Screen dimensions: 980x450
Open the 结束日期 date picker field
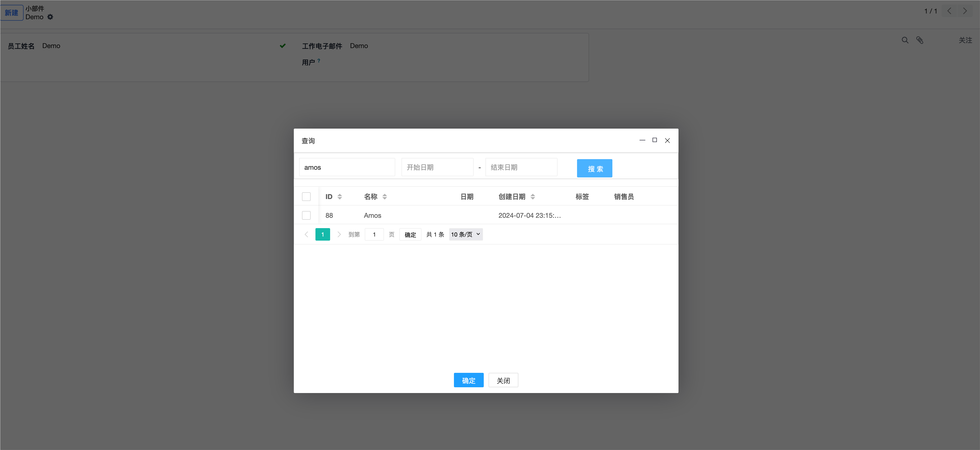click(x=521, y=167)
